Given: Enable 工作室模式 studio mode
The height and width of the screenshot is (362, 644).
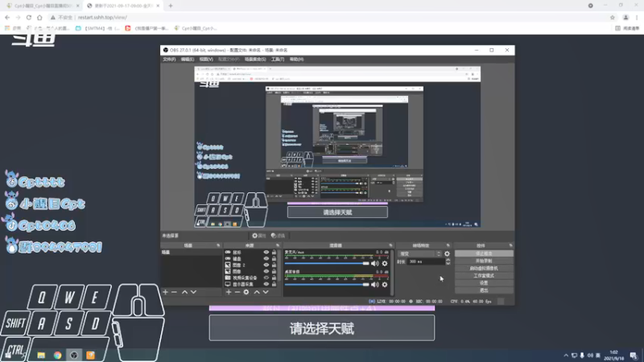Looking at the screenshot, I should [484, 276].
